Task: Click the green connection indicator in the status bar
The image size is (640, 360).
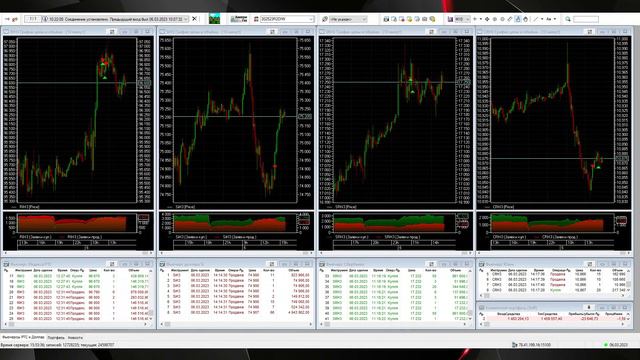Action: [606, 345]
